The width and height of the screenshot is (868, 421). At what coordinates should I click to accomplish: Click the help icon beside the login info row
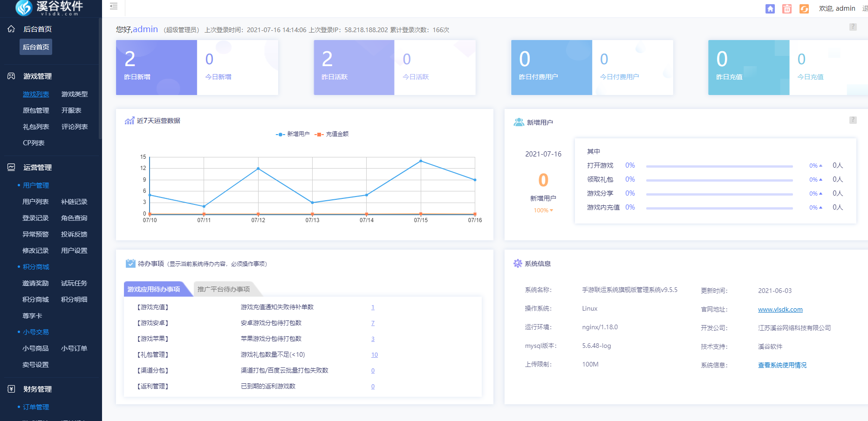(x=853, y=27)
